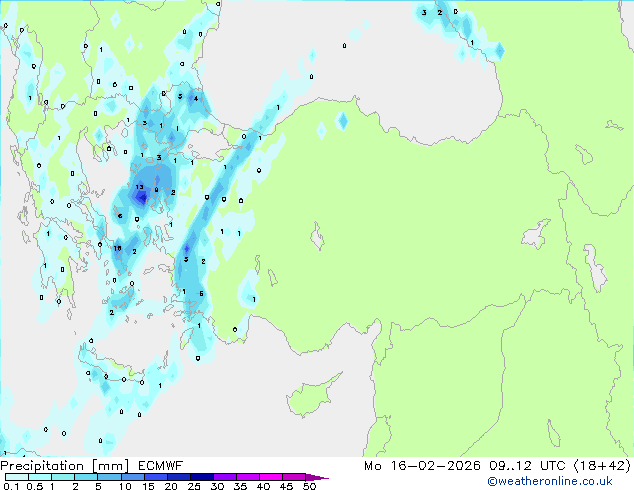Screen dimensions: 634x490
Task: Click the 'Mo 16-02-2026 09..12 UTC (18+42)' timestamp
Action: 497,466
